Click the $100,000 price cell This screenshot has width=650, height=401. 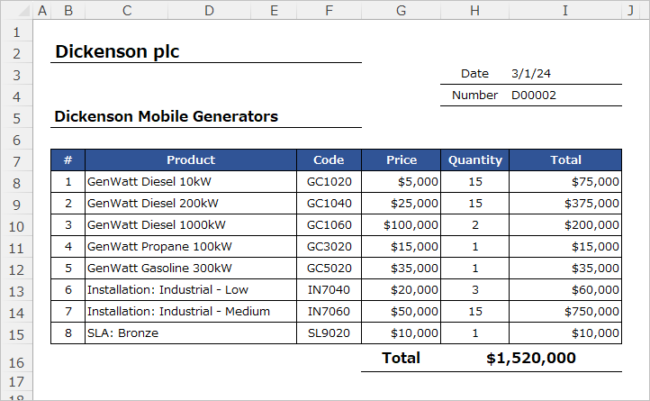tap(403, 225)
